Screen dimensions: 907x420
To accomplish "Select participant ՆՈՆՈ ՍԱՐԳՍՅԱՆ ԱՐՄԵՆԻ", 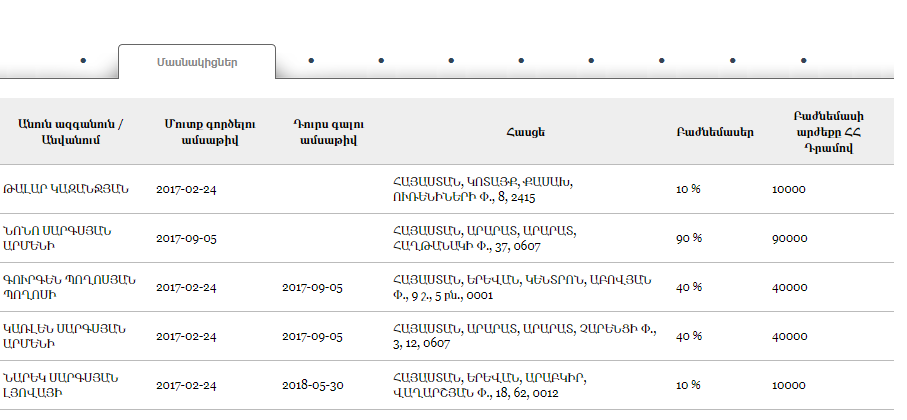I will click(x=57, y=238).
